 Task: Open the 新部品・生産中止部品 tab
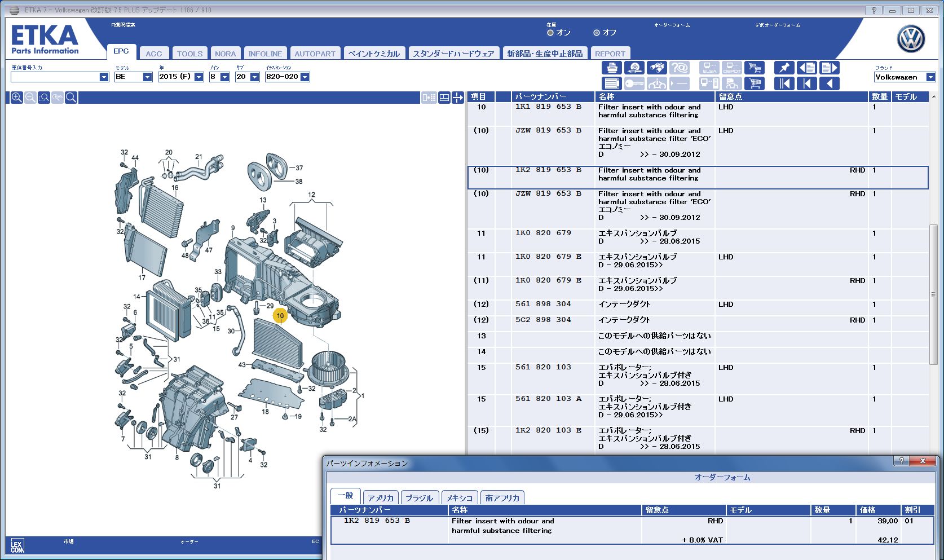point(545,54)
